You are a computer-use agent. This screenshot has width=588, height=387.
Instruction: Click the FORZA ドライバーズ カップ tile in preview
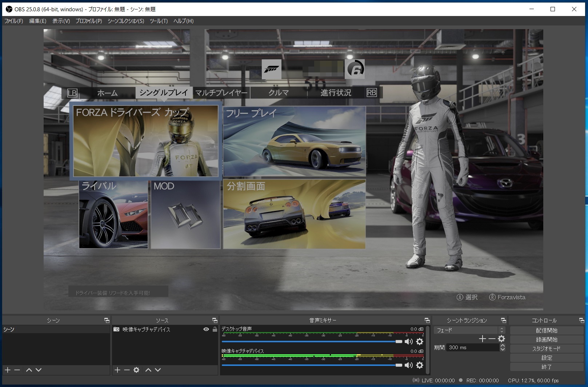[x=145, y=141]
